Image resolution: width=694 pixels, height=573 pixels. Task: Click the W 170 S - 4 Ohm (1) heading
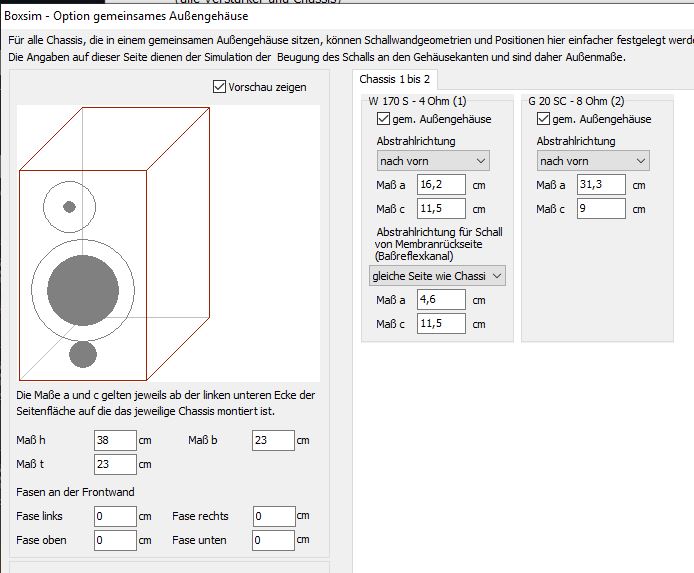tap(417, 101)
